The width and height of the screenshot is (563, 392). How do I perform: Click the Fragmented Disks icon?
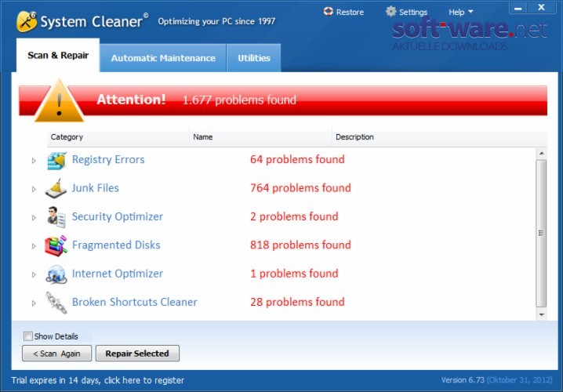56,245
